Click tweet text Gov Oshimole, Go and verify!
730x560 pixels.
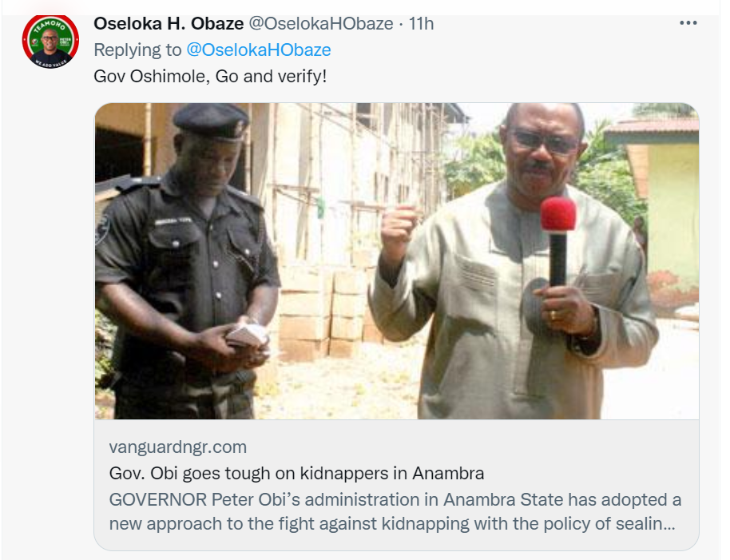point(210,77)
